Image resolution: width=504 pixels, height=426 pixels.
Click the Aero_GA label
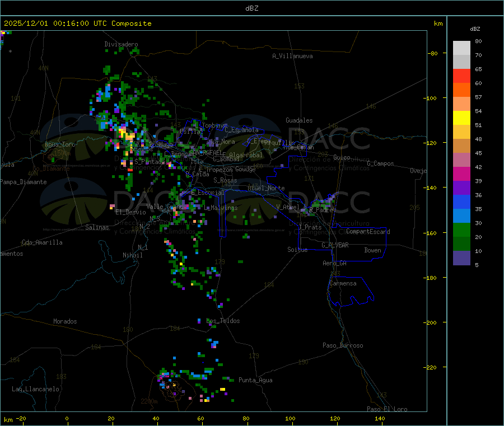point(334,263)
